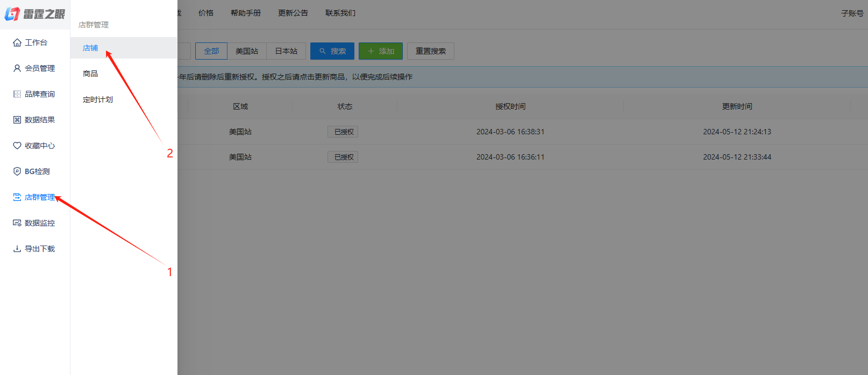
Task: Click the 已授权 tag in the first row
Action: 343,132
